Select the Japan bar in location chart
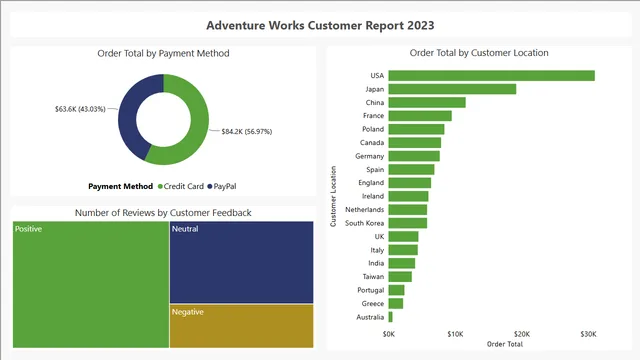Viewport: 640px width, 360px height. coord(452,89)
